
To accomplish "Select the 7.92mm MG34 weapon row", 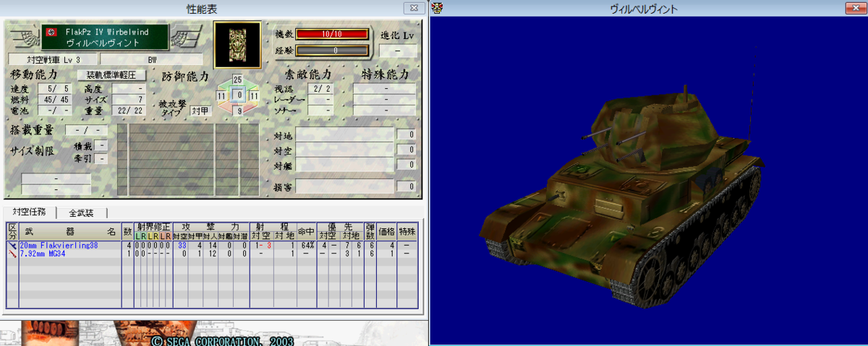I will tap(213, 254).
